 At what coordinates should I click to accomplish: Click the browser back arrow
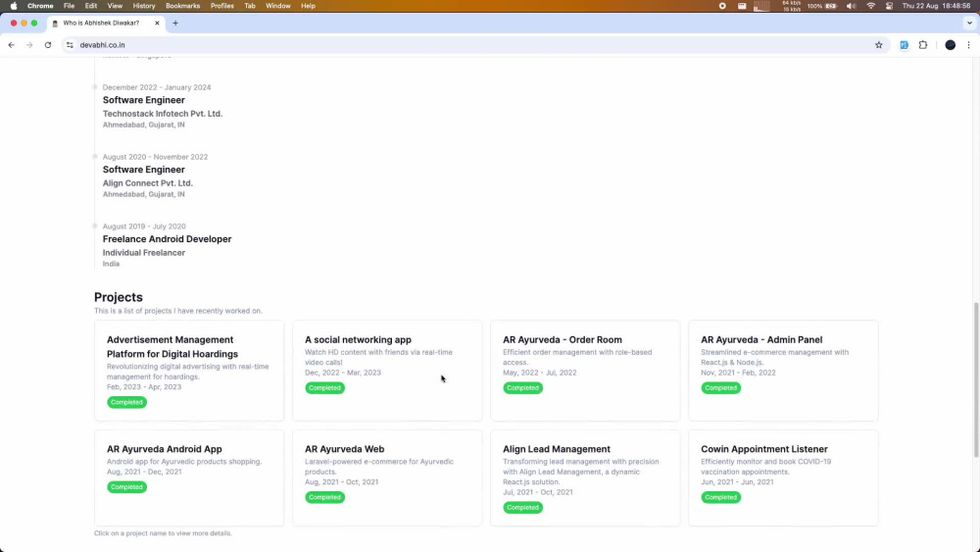coord(11,45)
